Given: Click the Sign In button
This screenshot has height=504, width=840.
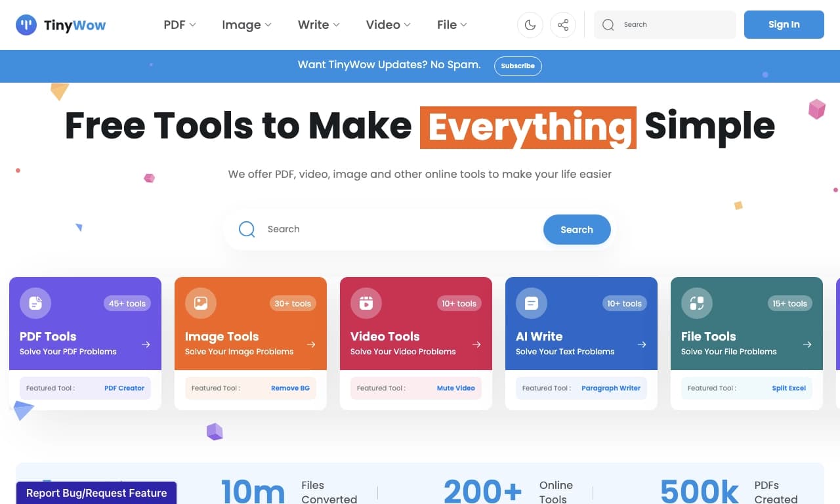Looking at the screenshot, I should (784, 25).
